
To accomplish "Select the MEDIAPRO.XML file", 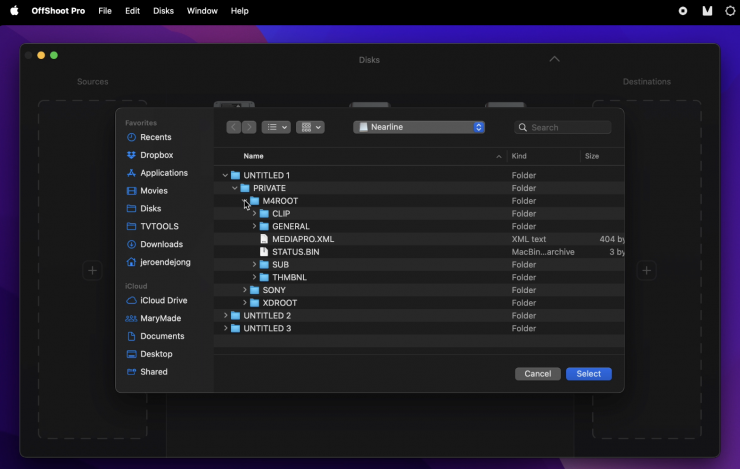I will (302, 239).
